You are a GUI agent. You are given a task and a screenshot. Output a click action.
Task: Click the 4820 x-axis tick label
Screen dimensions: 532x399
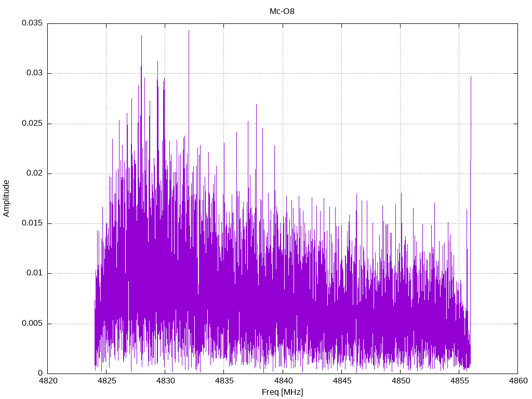tap(48, 381)
